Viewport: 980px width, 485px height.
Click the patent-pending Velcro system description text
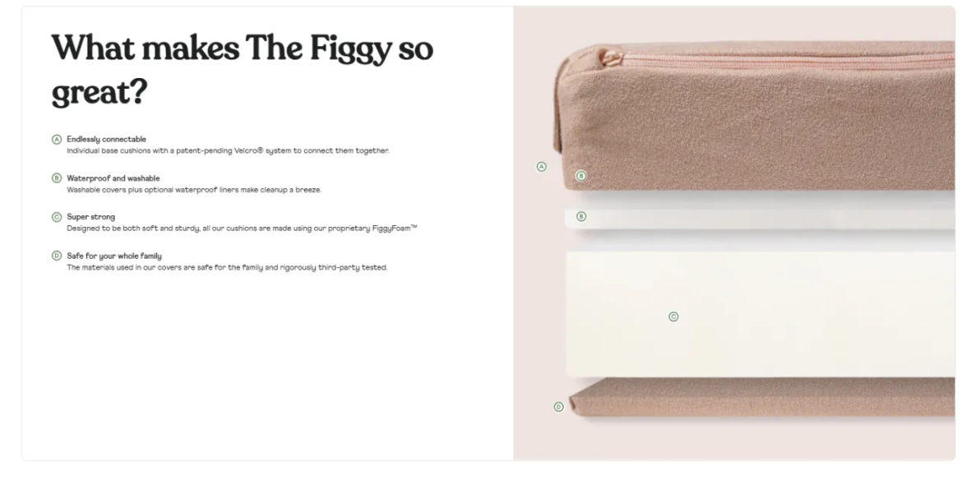[x=228, y=150]
